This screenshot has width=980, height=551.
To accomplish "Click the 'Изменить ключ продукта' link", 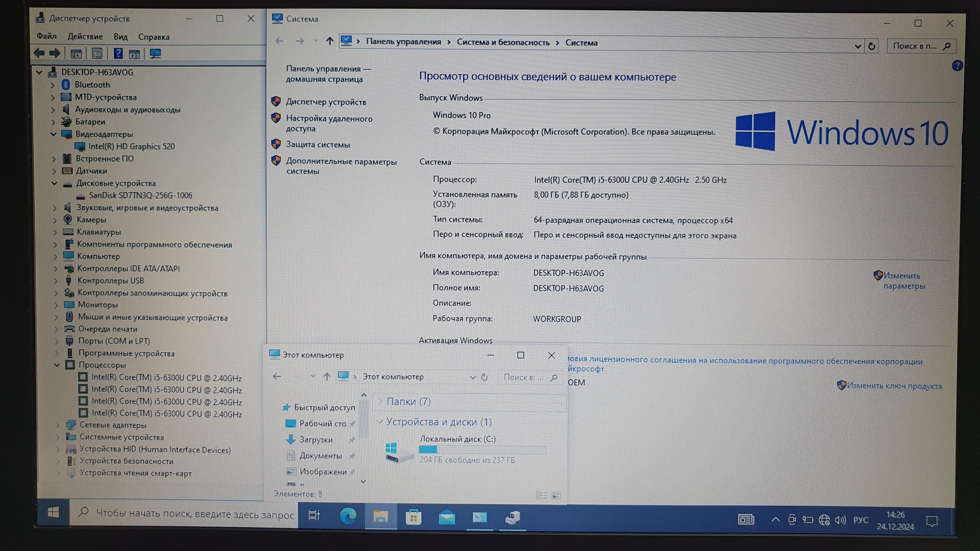I will (893, 386).
